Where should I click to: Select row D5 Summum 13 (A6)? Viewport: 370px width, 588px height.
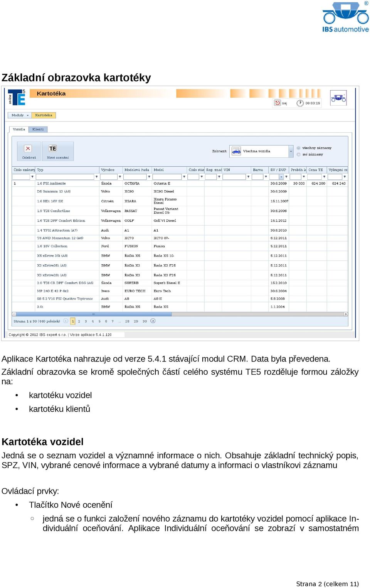point(180,191)
